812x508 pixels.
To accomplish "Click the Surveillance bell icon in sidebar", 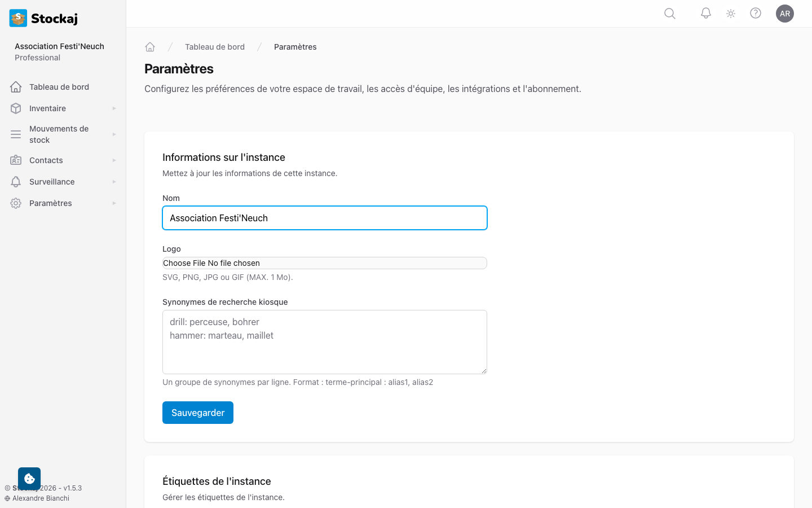I will click(x=16, y=182).
